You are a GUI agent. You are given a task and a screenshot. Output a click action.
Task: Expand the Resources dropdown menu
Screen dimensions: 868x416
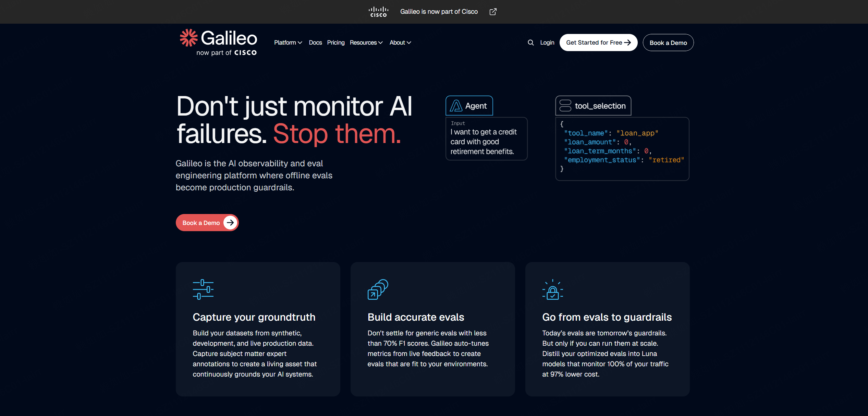pos(366,43)
